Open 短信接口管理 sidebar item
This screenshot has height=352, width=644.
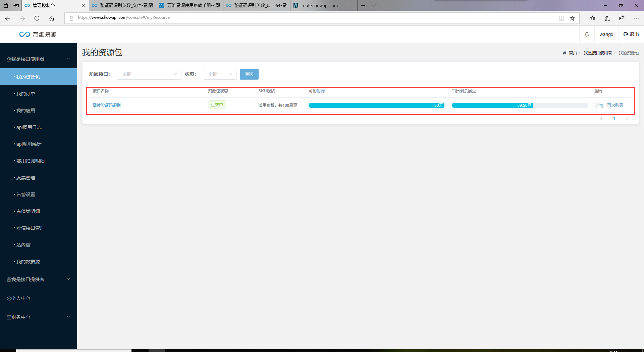pyautogui.click(x=39, y=228)
